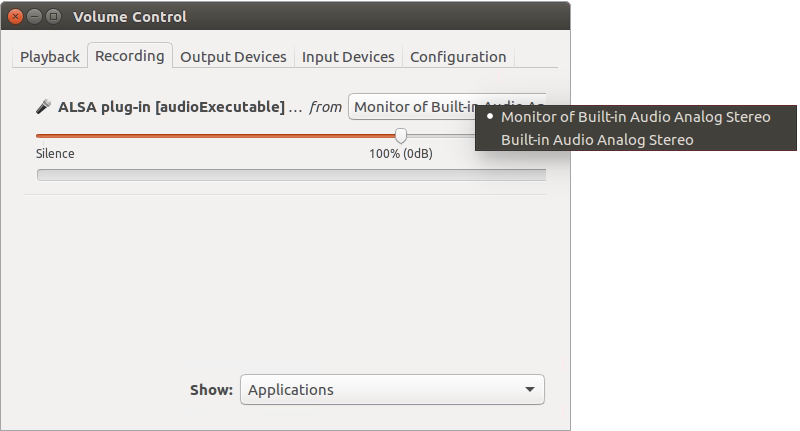The width and height of the screenshot is (800, 431).
Task: Go to the Input Devices tab
Action: click(x=348, y=57)
